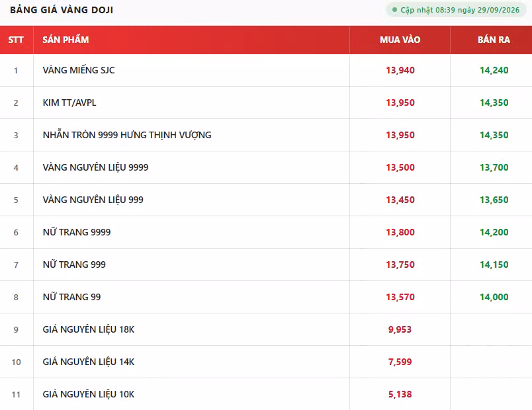Viewport: 532px width, 410px height.
Task: Click sell price 14,150 for NỮ TRANG 999
Action: (x=494, y=265)
